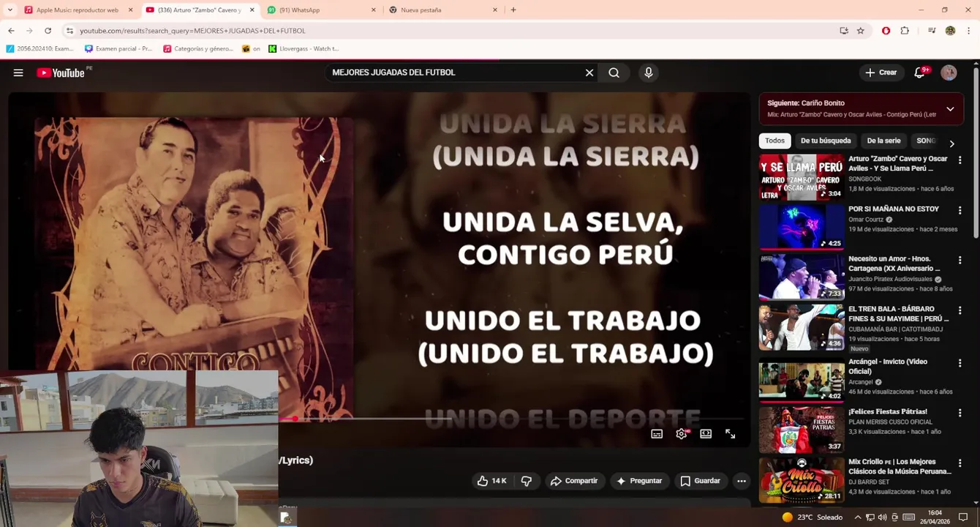Show more filter chips with right arrow

pyautogui.click(x=951, y=143)
